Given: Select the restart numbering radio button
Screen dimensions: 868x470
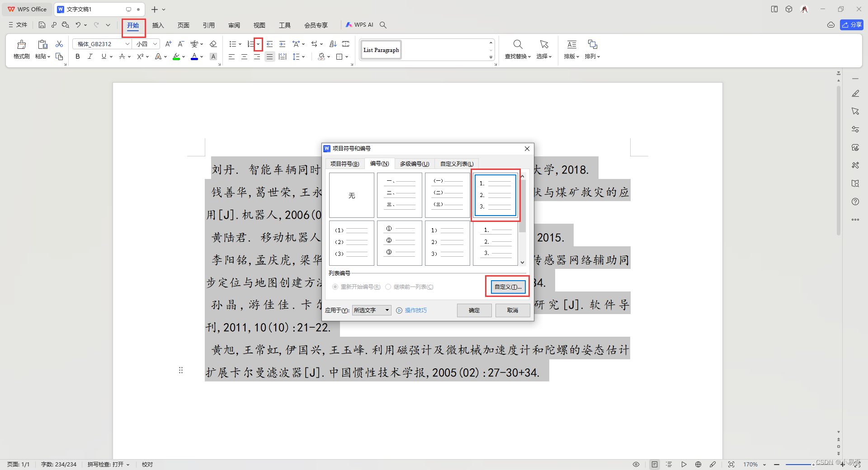Looking at the screenshot, I should coord(335,287).
